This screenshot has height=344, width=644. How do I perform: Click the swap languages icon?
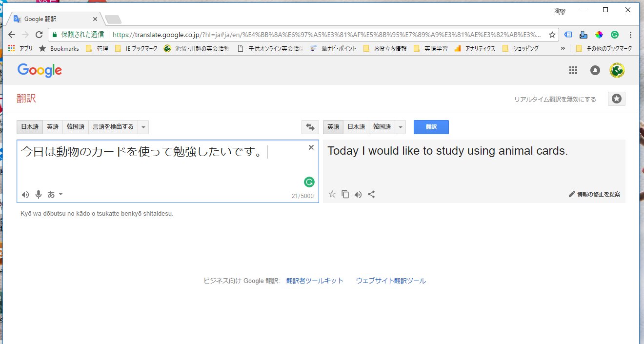tap(310, 127)
